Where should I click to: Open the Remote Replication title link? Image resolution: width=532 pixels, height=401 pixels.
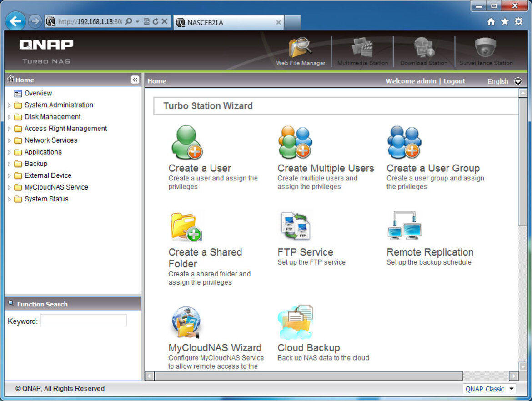[x=430, y=252]
